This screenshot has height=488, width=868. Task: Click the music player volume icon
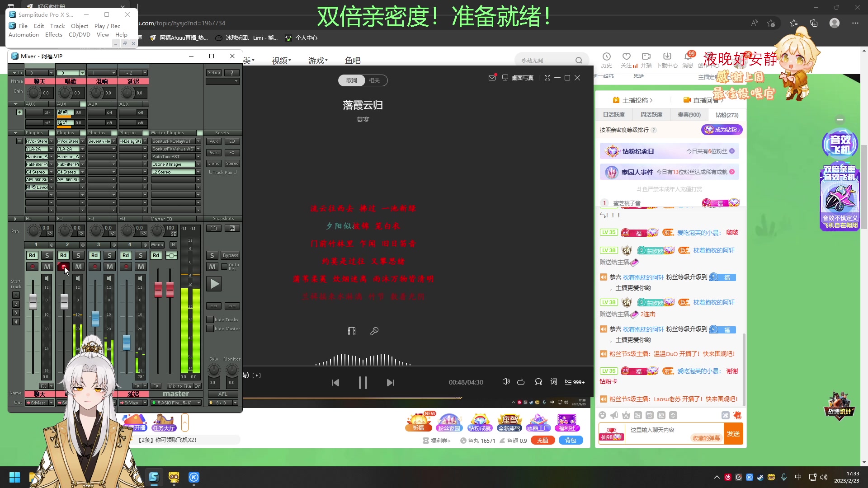(x=506, y=382)
